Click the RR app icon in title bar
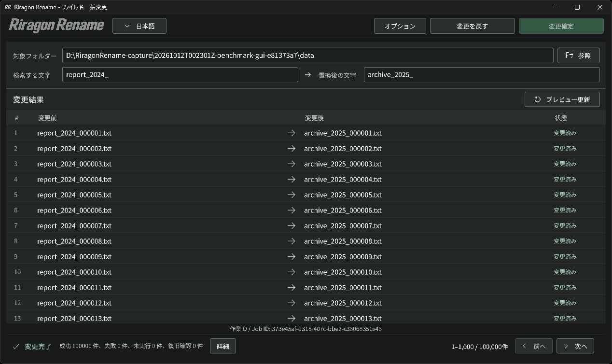This screenshot has height=364, width=612. [8, 7]
